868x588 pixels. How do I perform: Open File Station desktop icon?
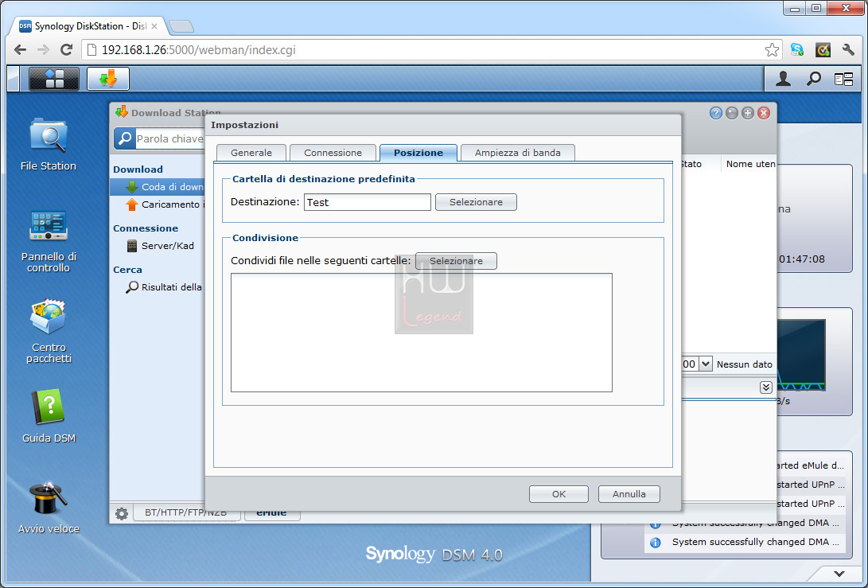click(x=49, y=144)
